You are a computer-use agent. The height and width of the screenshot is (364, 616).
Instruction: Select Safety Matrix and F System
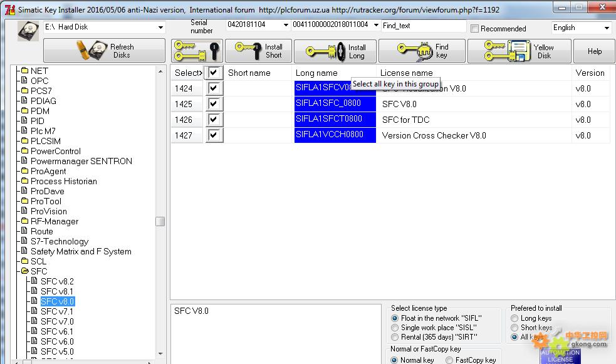(81, 251)
